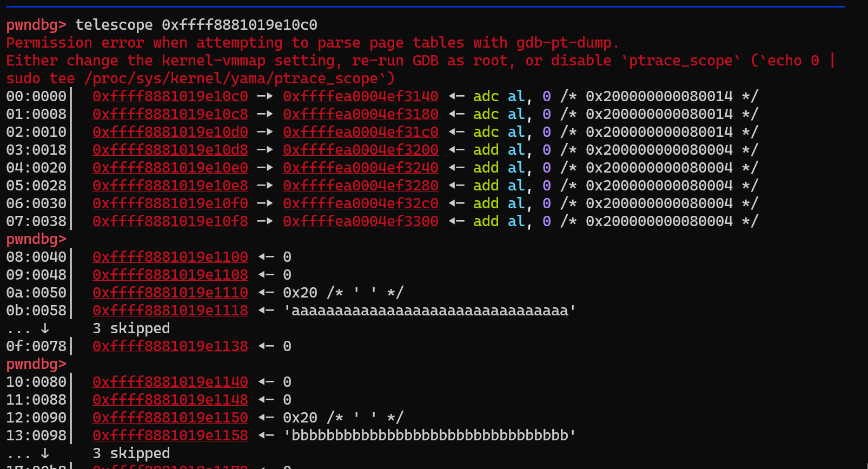Open pointer link 0xffffea0004ef31c0
This screenshot has width=868, height=469.
click(361, 132)
